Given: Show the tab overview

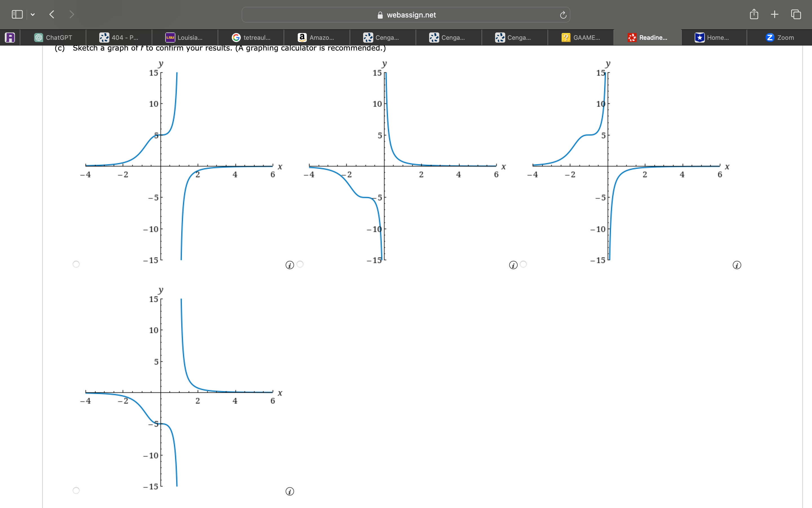Looking at the screenshot, I should point(796,14).
